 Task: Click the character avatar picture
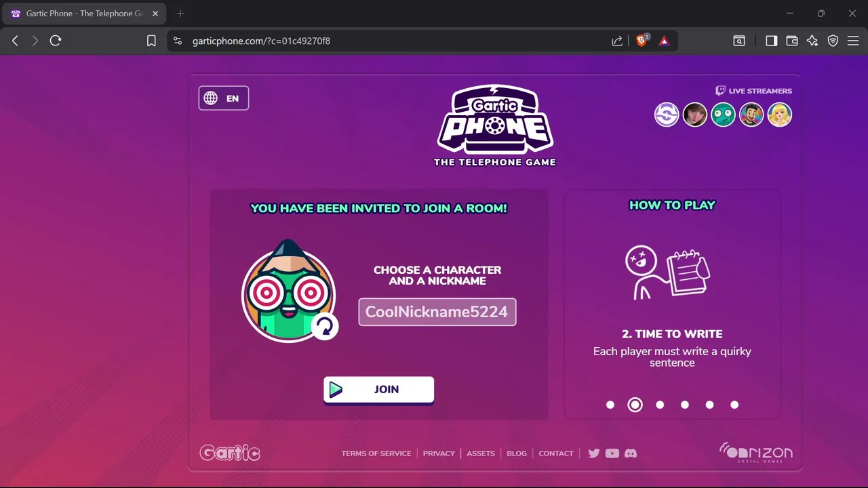click(x=288, y=291)
